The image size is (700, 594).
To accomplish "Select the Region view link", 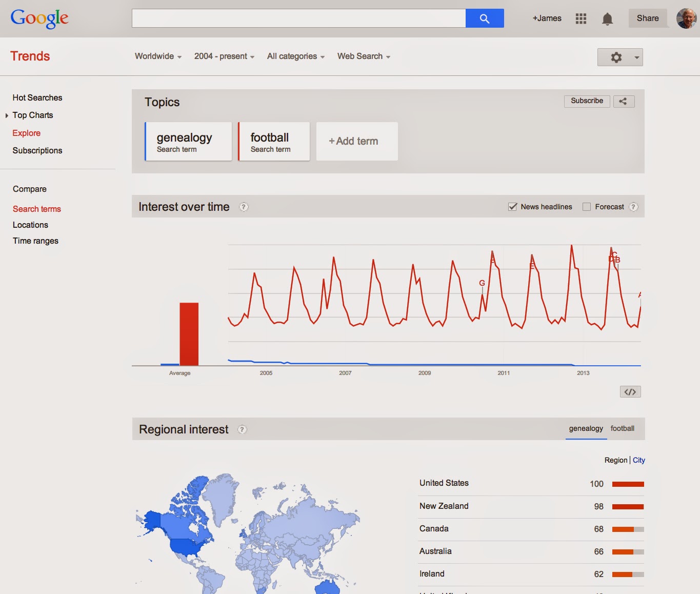I will tap(616, 460).
